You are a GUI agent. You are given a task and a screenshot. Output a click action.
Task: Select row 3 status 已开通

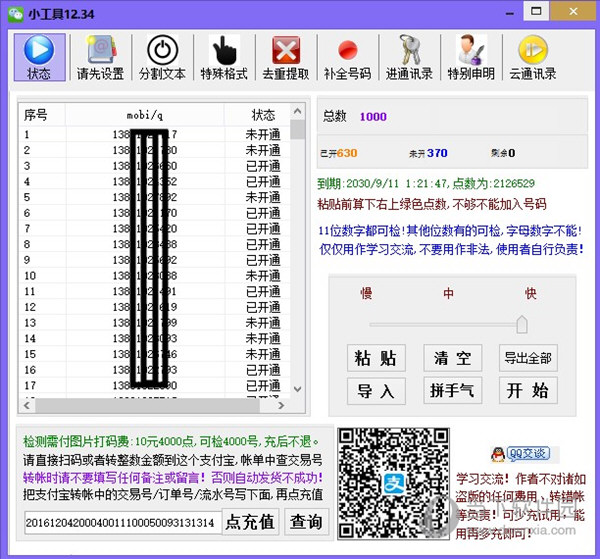coord(263,166)
